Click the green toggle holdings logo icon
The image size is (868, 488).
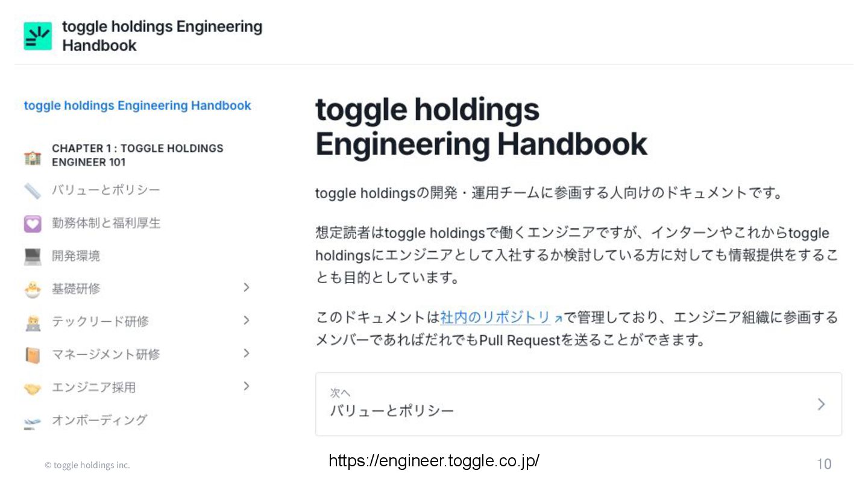[37, 36]
